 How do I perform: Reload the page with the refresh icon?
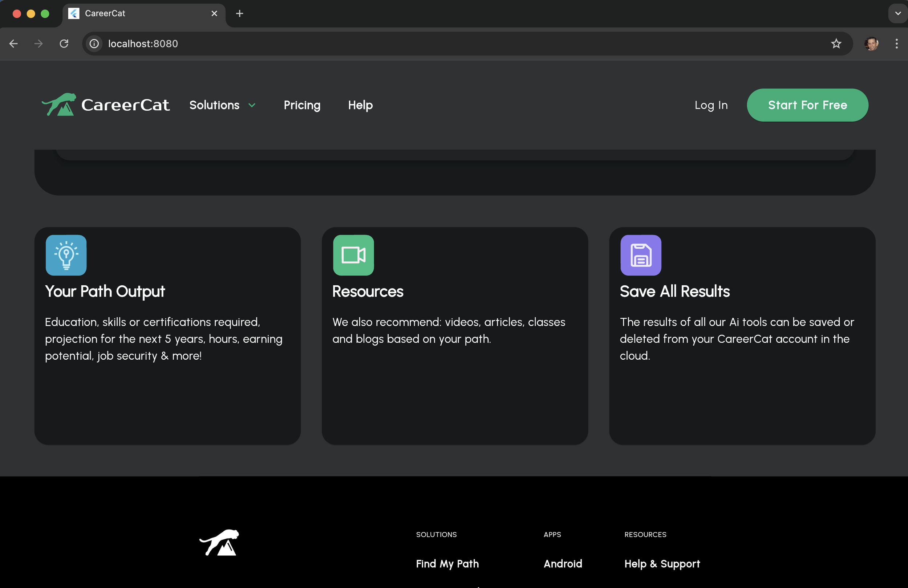pyautogui.click(x=64, y=44)
